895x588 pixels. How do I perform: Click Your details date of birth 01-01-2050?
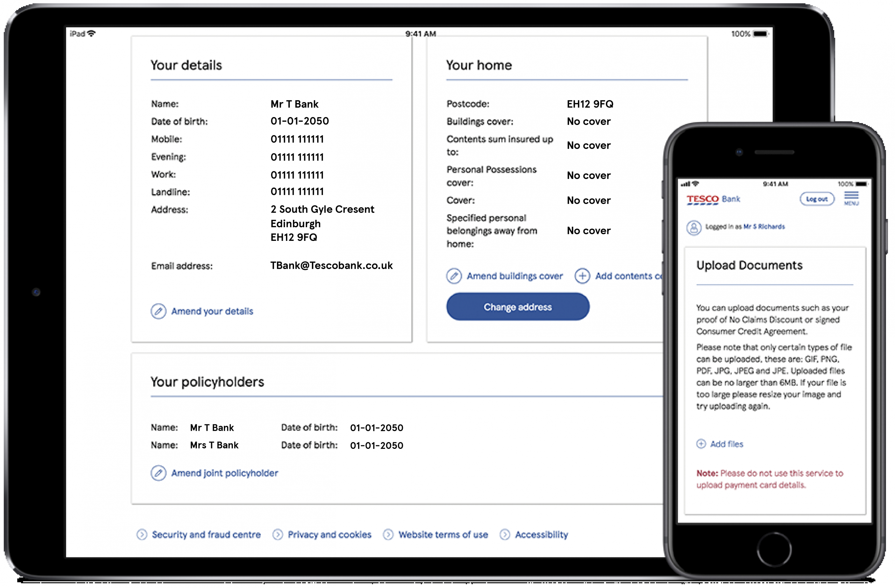(300, 121)
